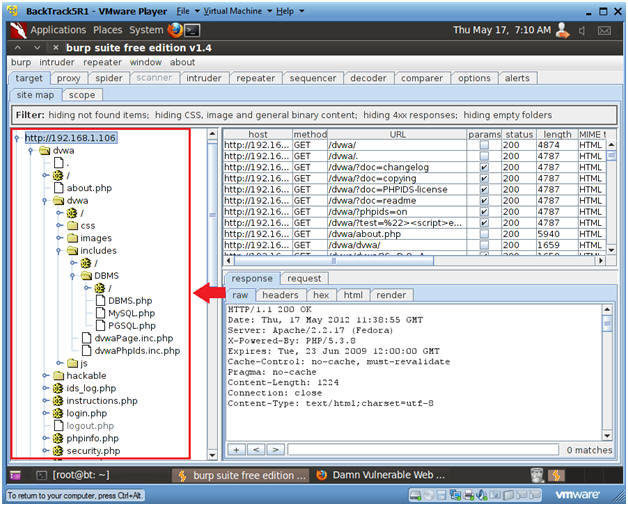The image size is (628, 506).
Task: Select the DBMS folder icon
Action: 87,276
